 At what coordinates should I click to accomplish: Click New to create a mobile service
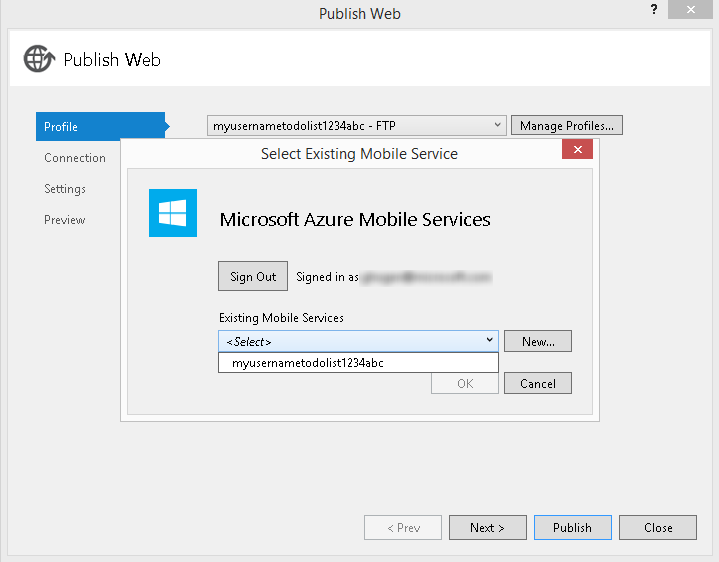click(538, 341)
